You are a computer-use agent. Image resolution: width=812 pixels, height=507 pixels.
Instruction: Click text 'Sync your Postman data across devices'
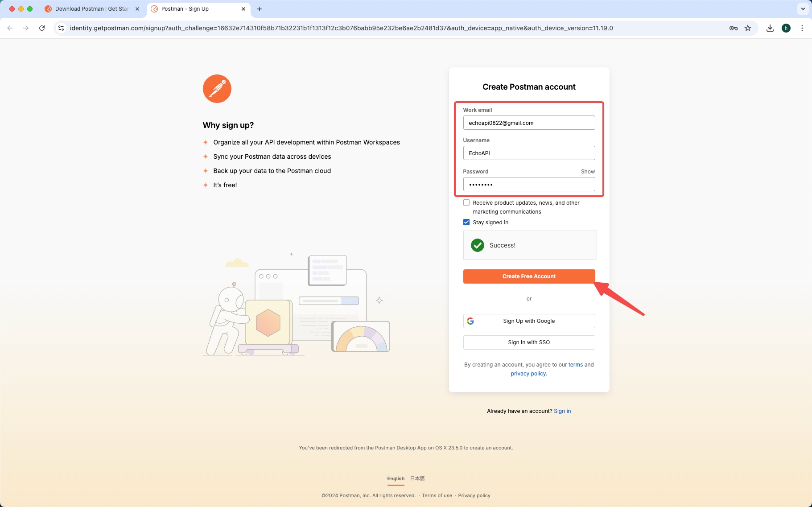pyautogui.click(x=272, y=157)
